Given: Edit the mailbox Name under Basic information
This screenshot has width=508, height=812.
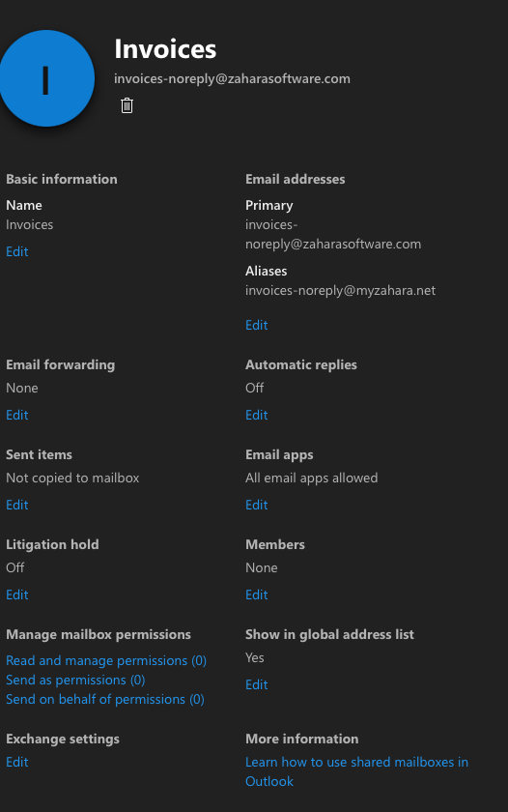Looking at the screenshot, I should (x=17, y=251).
